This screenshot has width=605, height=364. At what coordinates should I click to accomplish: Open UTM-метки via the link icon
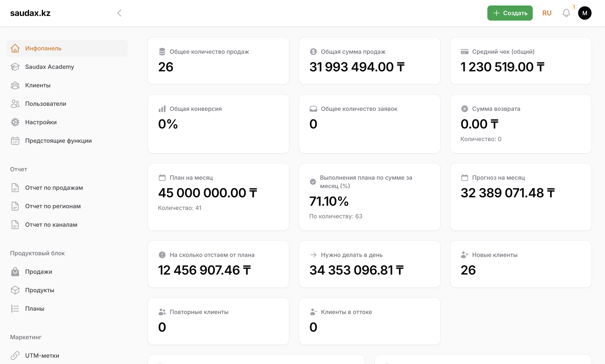tap(15, 355)
